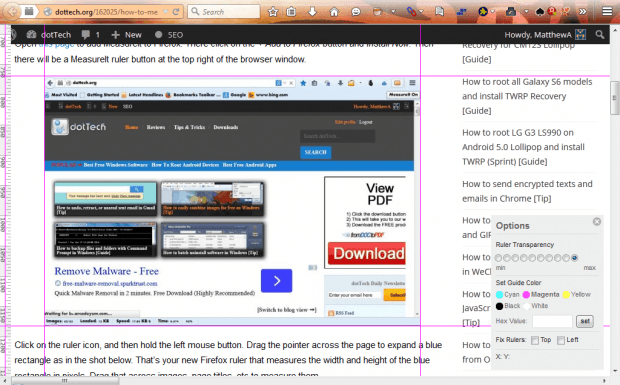This screenshot has height=385, width=620.
Task: Pick the Magenta guide color swatch
Action: (x=526, y=295)
